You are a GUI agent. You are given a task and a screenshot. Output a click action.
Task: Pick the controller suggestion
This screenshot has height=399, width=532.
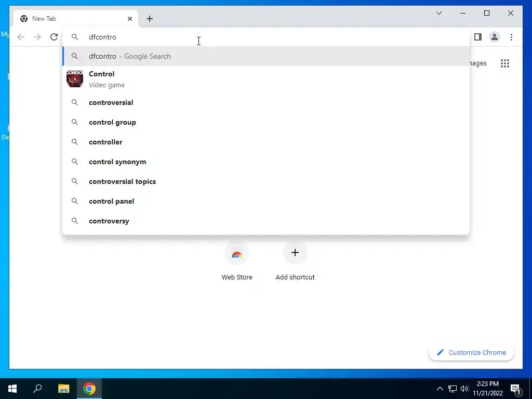tap(266, 142)
